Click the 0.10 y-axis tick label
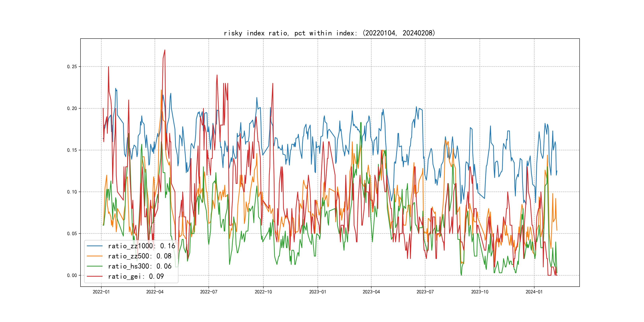Screen dimensions: 644x322 (x=72, y=192)
